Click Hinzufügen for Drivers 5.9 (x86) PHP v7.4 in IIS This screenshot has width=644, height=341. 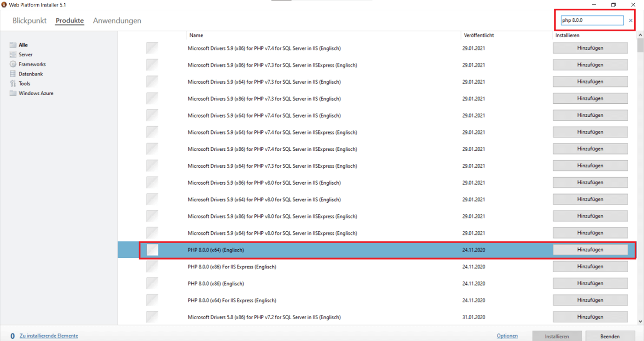pyautogui.click(x=590, y=48)
